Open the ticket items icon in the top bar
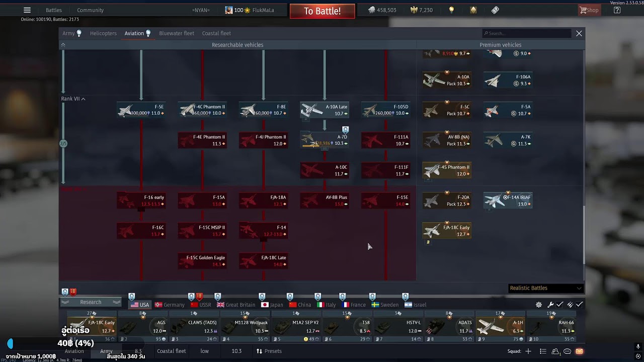644x362 pixels. pos(495,10)
